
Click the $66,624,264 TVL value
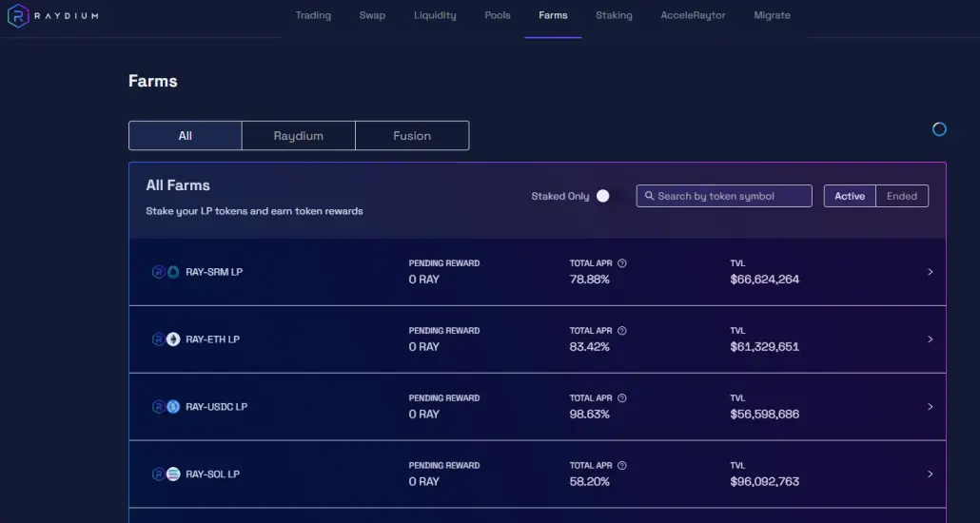click(x=764, y=280)
